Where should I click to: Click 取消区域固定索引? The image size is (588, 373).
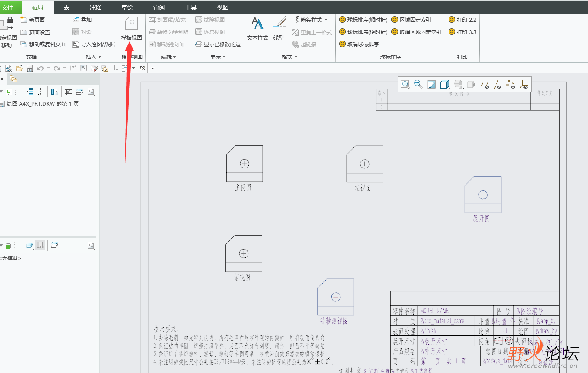[416, 32]
